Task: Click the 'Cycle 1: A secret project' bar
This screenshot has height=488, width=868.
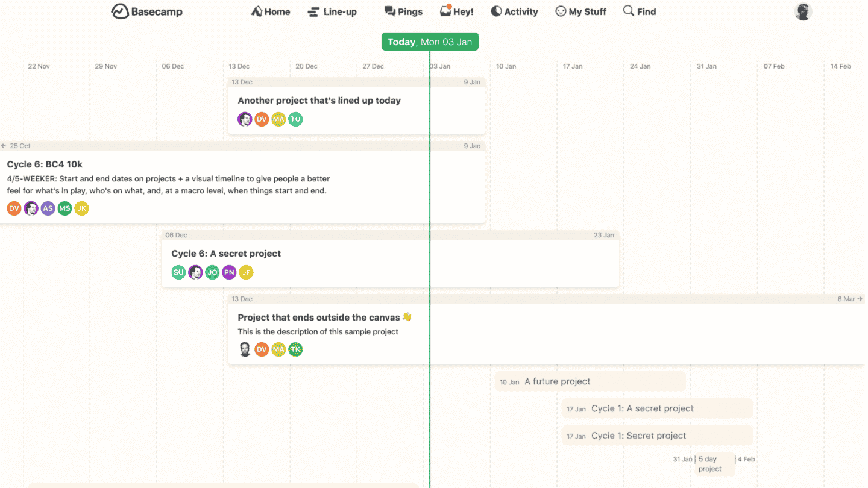Action: tap(657, 408)
